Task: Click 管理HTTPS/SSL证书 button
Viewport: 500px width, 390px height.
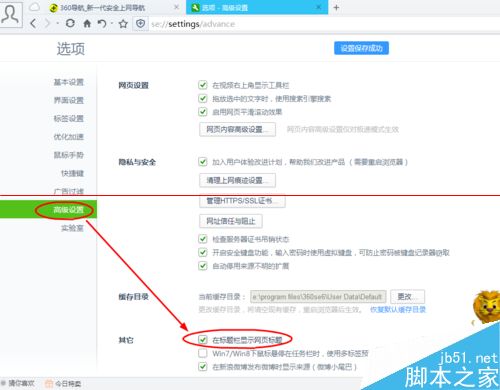Action: tap(242, 201)
